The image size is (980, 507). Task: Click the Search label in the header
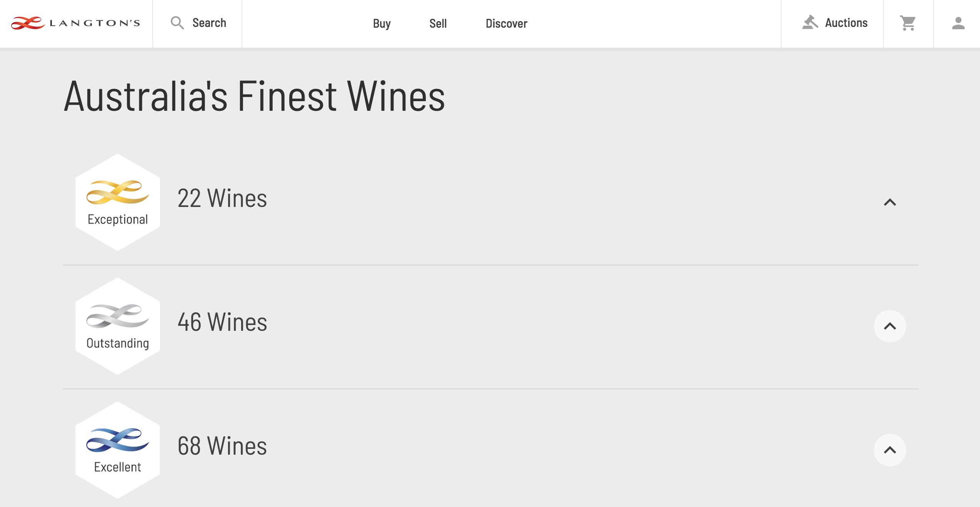(209, 23)
